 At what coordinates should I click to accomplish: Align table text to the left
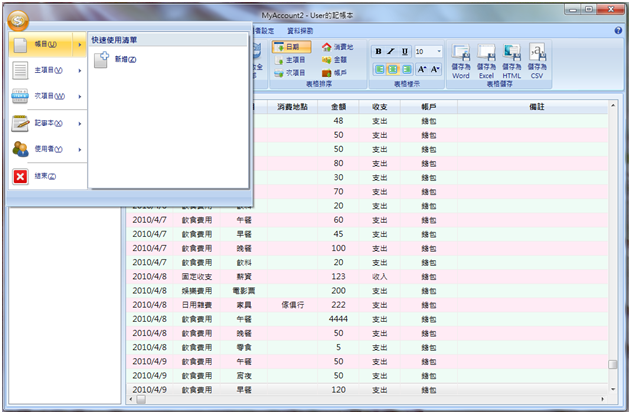click(379, 69)
